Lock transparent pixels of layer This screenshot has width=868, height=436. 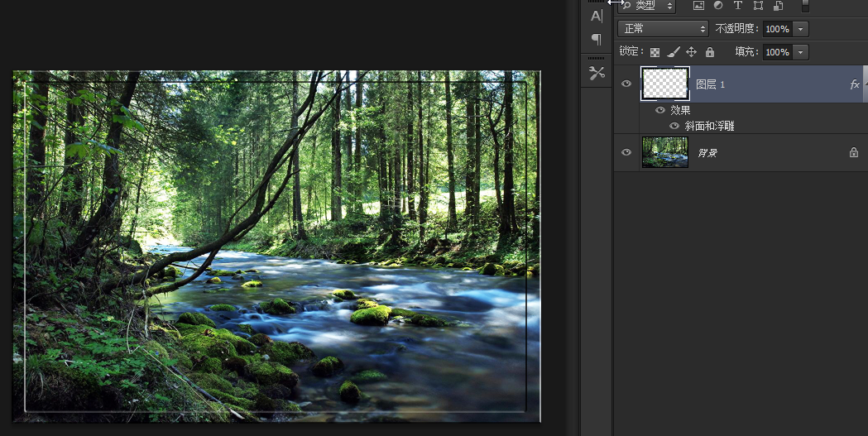click(655, 52)
